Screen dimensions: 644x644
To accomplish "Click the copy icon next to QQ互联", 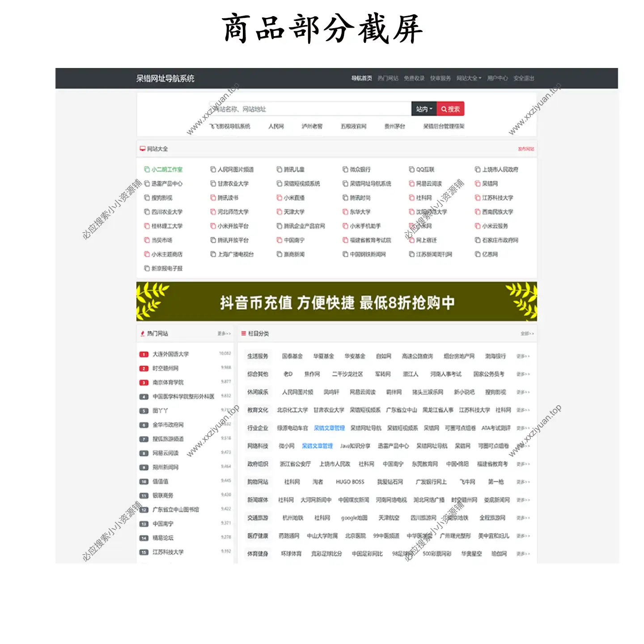I will (411, 169).
